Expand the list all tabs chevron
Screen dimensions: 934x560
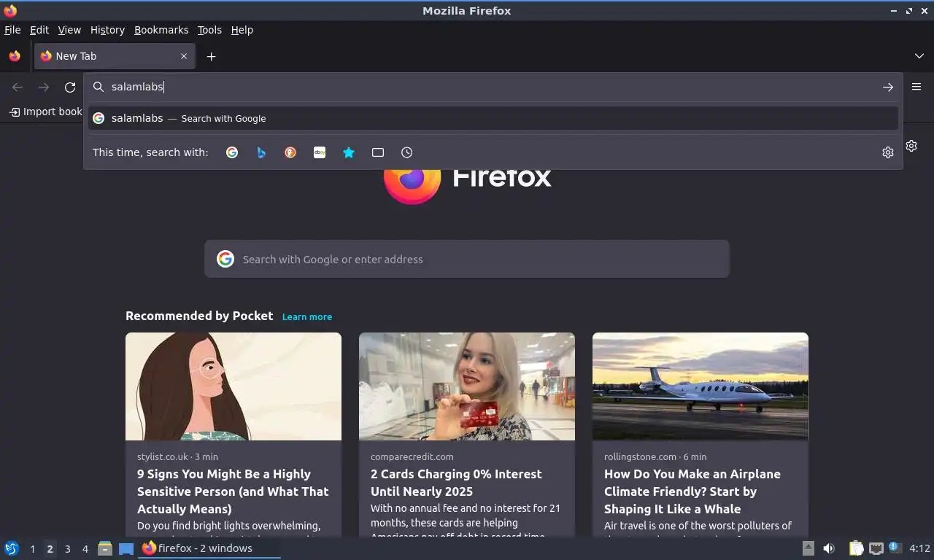(x=919, y=56)
